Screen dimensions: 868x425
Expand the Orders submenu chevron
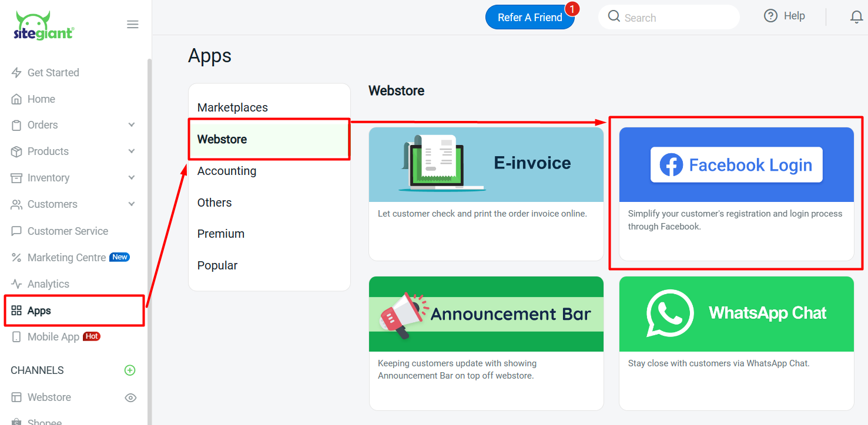click(x=132, y=125)
